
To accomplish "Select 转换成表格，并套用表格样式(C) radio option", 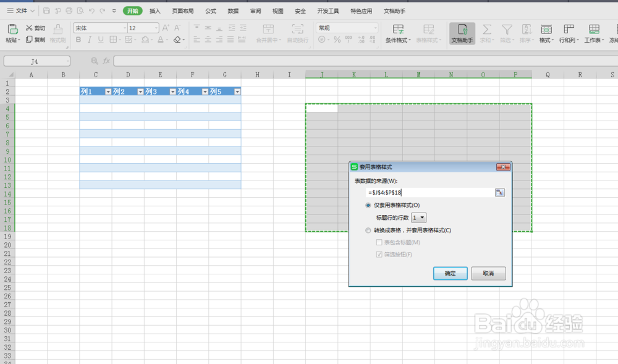I will click(368, 231).
